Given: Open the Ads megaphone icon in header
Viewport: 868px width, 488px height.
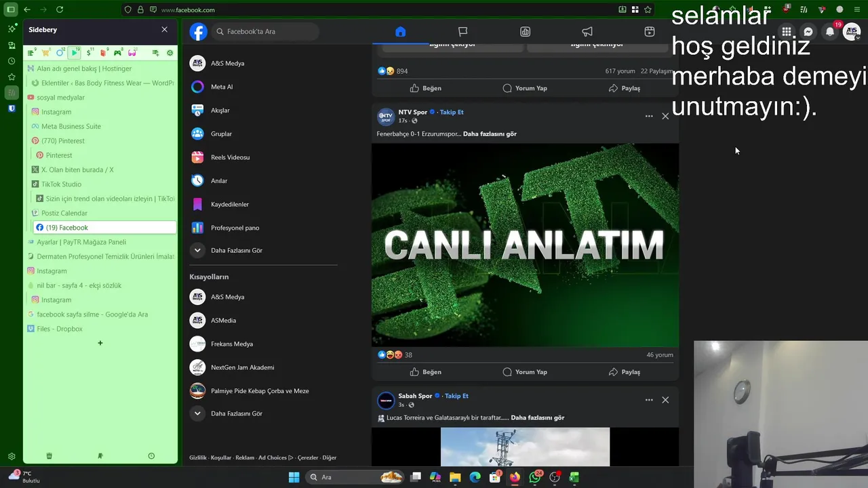Looking at the screenshot, I should (x=587, y=31).
